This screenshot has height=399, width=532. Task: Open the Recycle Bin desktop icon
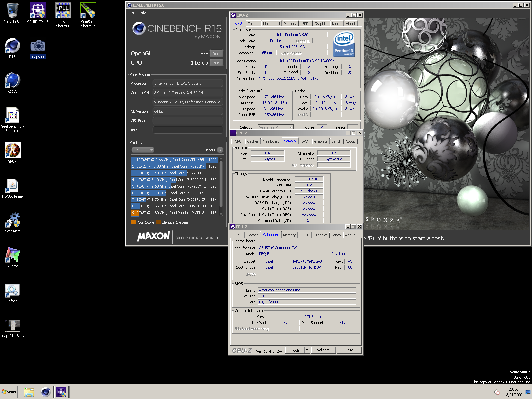pyautogui.click(x=12, y=13)
